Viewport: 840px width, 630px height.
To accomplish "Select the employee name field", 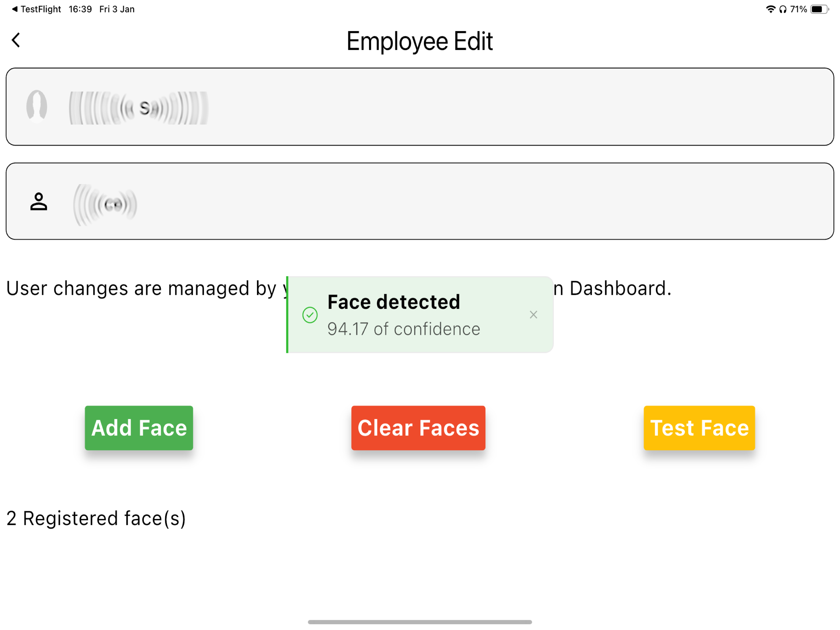I will tap(420, 107).
